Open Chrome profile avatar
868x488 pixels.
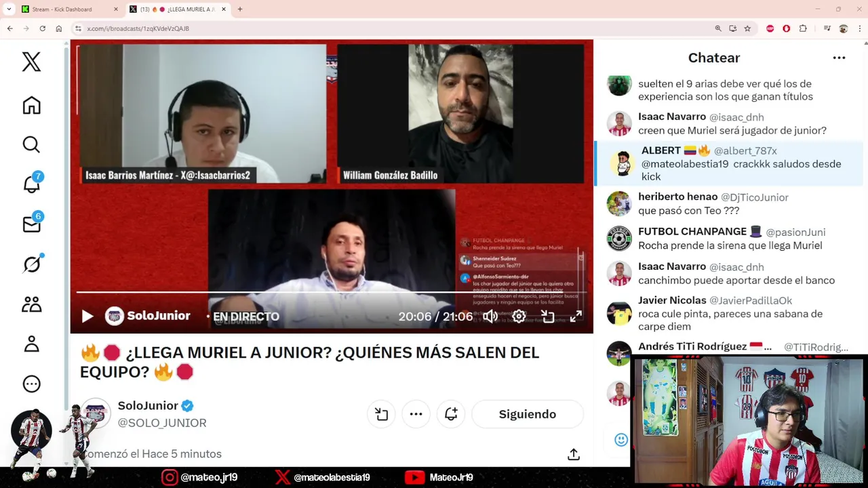(844, 28)
